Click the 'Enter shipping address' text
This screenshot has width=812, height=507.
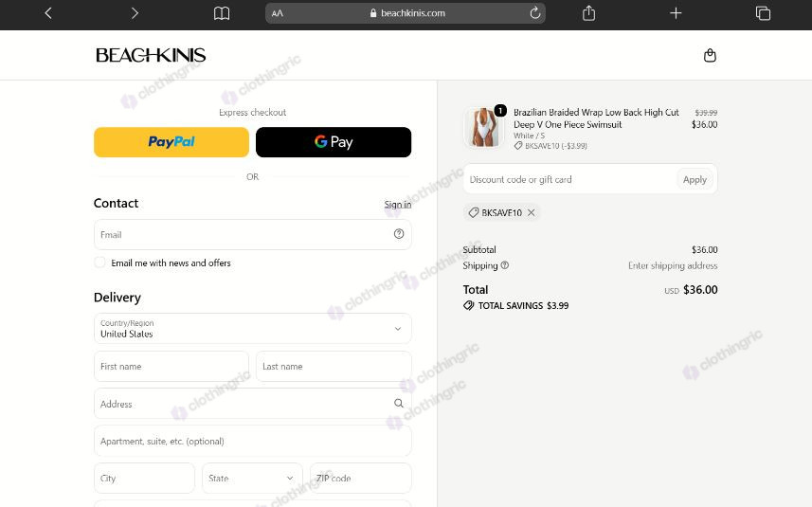tap(673, 265)
